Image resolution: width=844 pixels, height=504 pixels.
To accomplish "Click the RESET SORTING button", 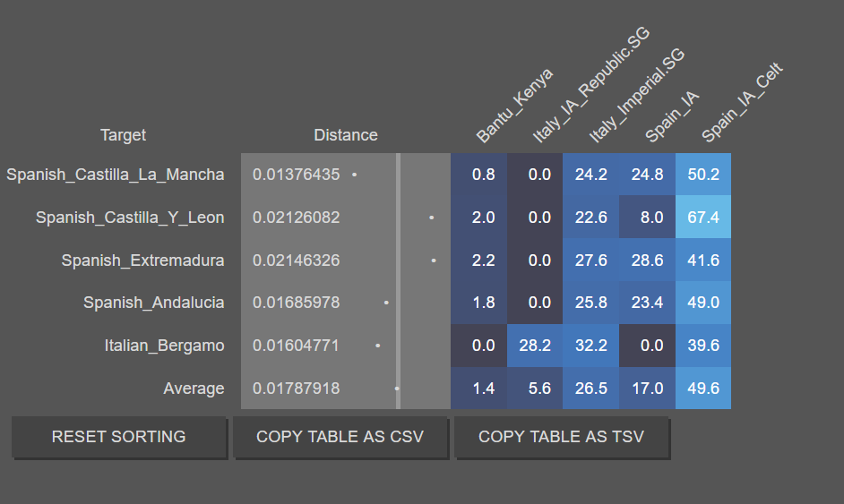I will [x=119, y=437].
